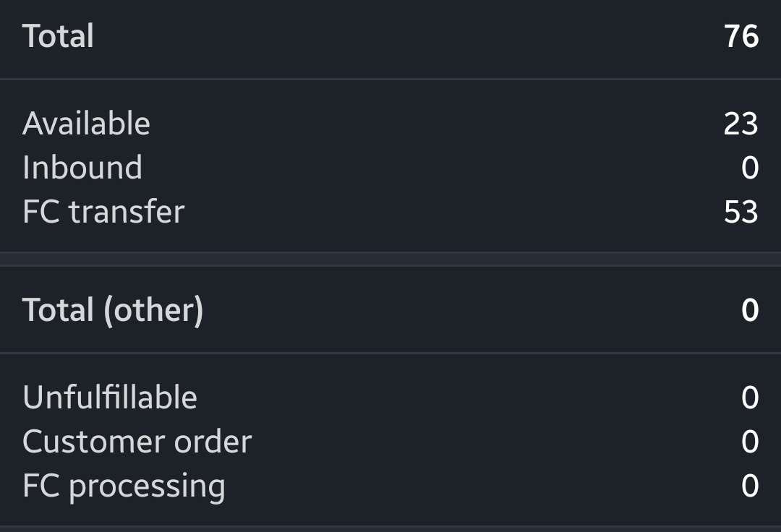Click the Inbound value of 0
The width and height of the screenshot is (781, 532).
(749, 166)
